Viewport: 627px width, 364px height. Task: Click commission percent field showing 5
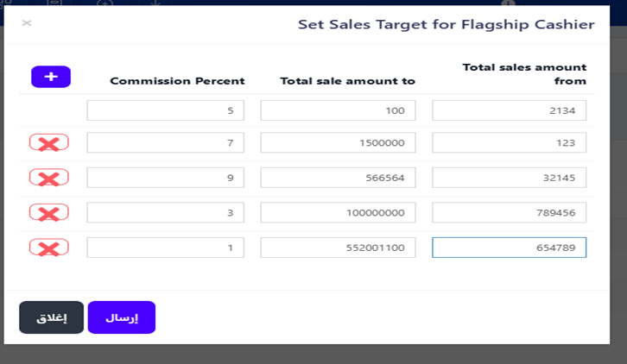165,110
